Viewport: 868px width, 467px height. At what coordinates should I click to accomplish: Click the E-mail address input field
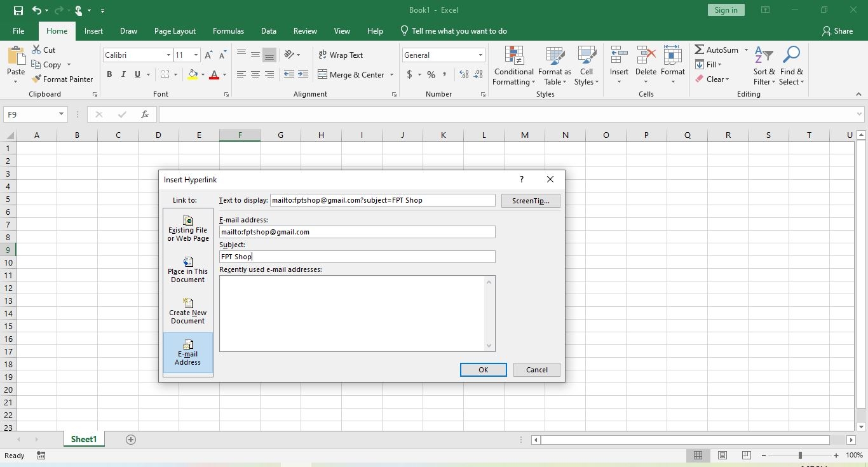(357, 232)
